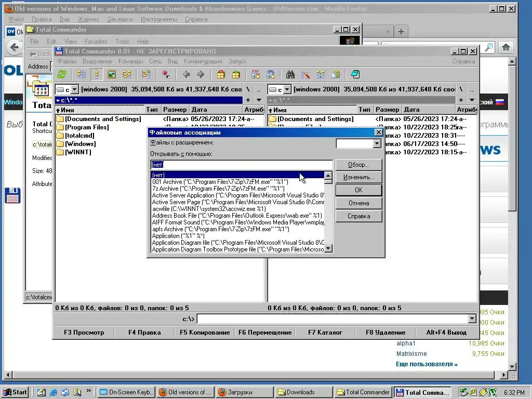Open file search binoculars icon
The image size is (532, 399).
coord(290,74)
